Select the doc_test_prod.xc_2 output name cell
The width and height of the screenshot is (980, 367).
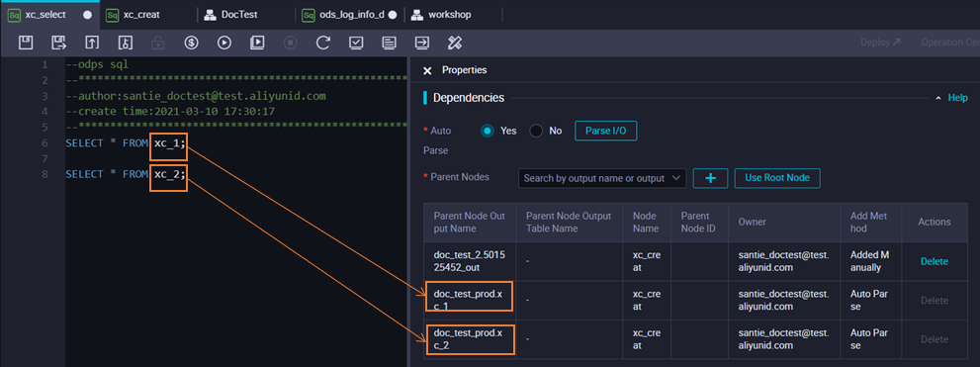(x=470, y=339)
